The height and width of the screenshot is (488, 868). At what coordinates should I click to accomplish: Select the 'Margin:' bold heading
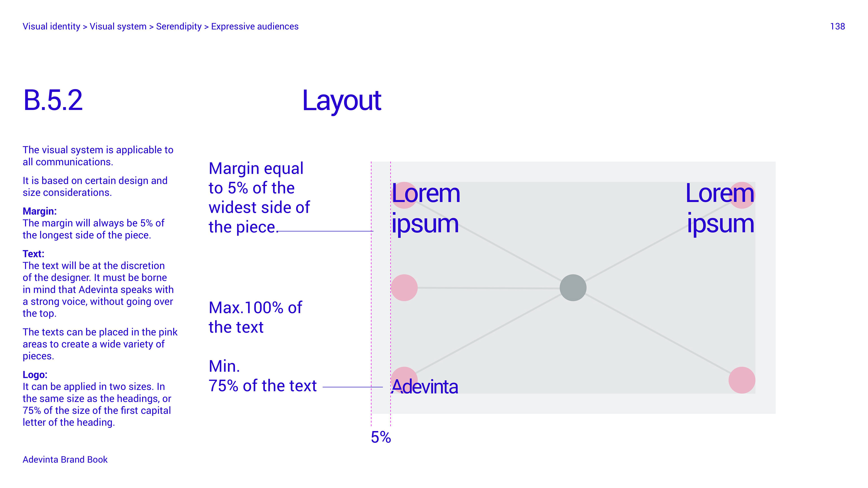(x=39, y=211)
